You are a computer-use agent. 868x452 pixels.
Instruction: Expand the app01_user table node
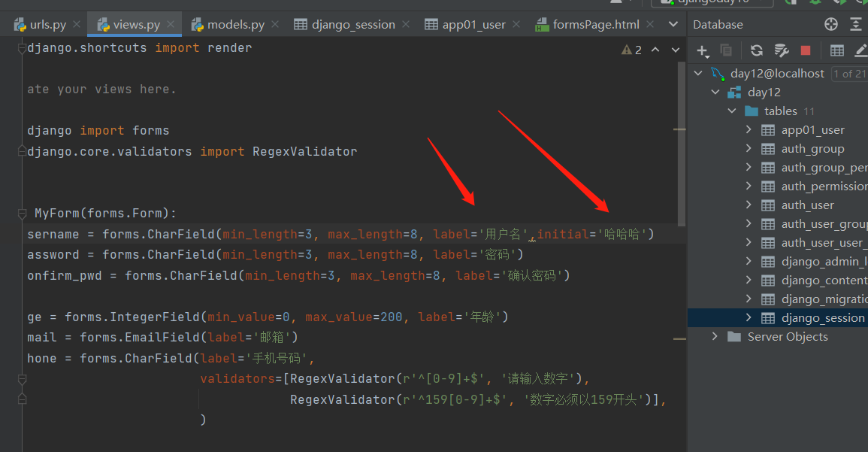click(x=749, y=129)
